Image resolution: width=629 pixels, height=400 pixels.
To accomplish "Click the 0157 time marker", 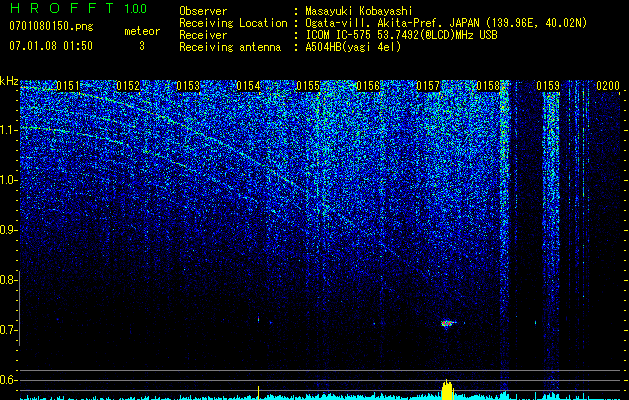I will coord(428,86).
